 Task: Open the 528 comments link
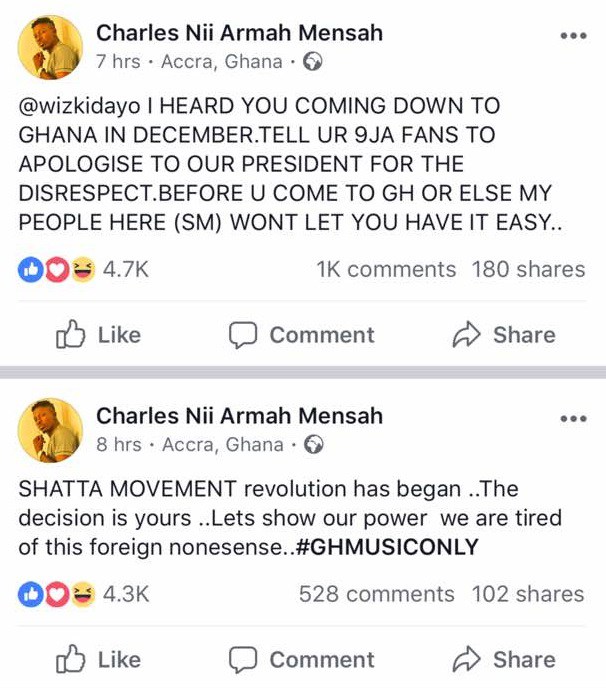376,593
